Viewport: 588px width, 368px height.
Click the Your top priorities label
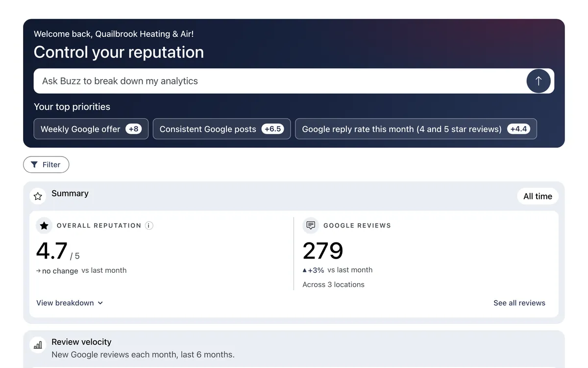pos(72,107)
